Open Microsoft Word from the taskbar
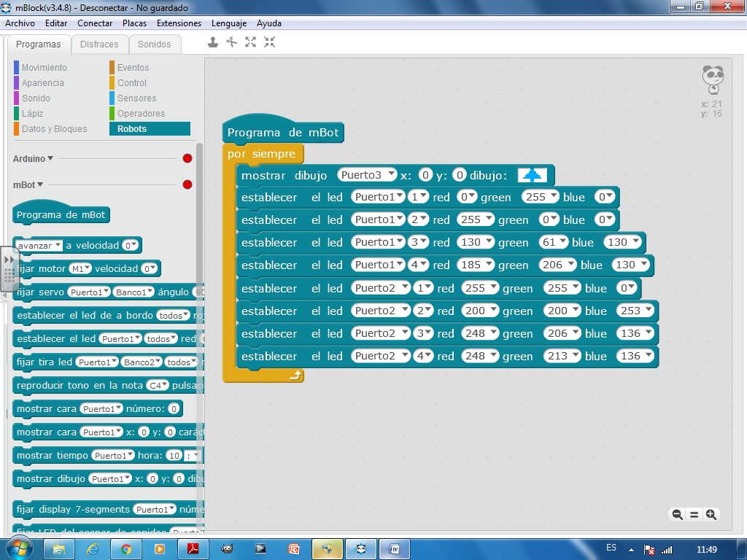 click(x=395, y=549)
